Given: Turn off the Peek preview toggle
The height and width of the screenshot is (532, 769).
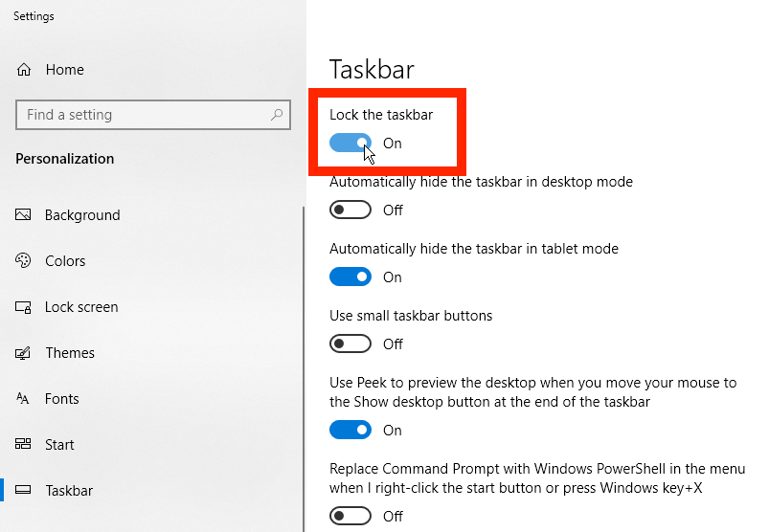Looking at the screenshot, I should point(351,431).
